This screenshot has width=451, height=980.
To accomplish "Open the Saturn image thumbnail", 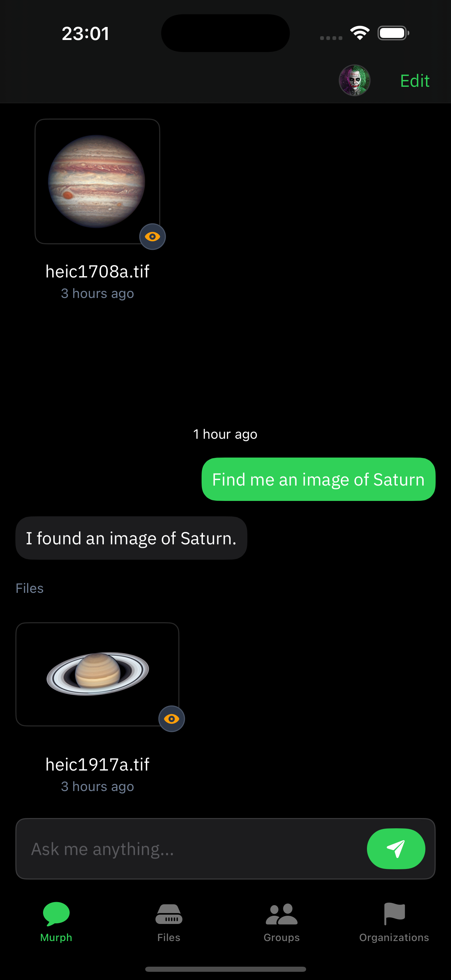I will pyautogui.click(x=97, y=674).
